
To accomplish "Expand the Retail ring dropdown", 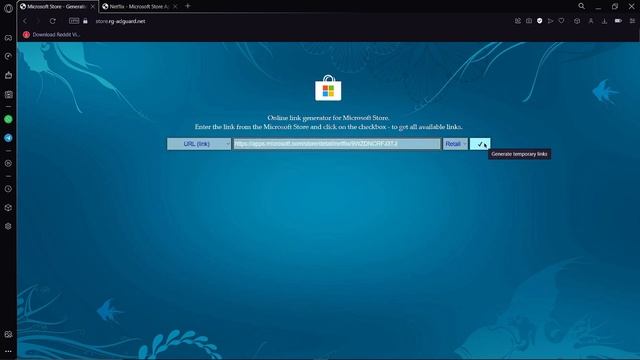I will 455,144.
